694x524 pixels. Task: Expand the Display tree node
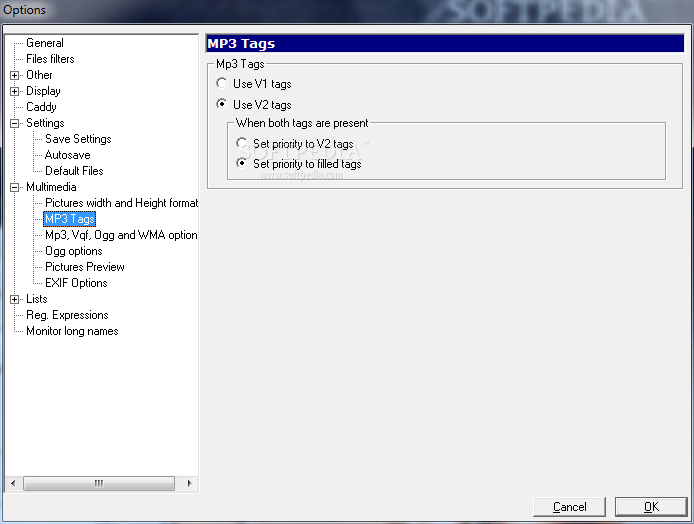click(x=14, y=91)
